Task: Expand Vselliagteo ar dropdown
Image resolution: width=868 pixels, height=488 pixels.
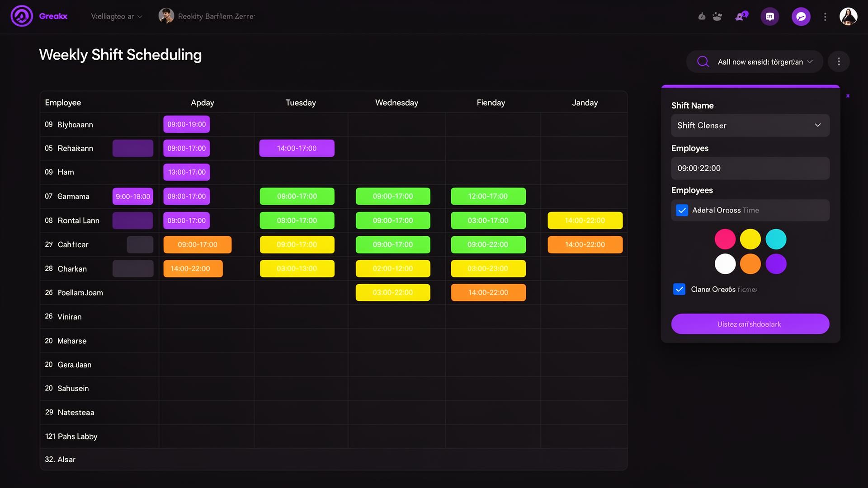Action: pos(117,16)
